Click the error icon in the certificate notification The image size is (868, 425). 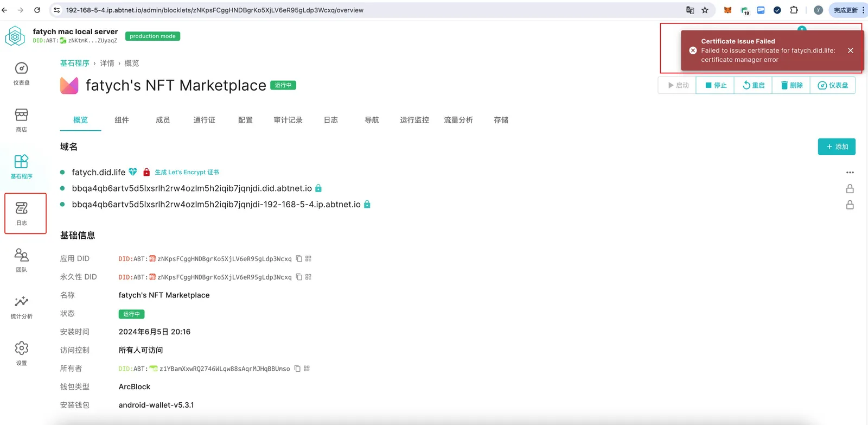pos(693,50)
